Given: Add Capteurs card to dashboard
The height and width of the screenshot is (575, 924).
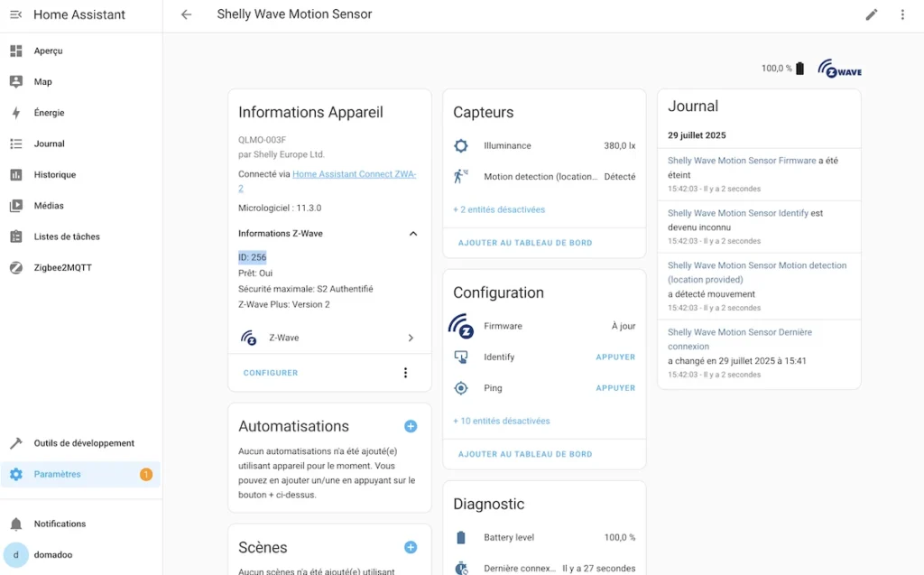Looking at the screenshot, I should coord(525,243).
